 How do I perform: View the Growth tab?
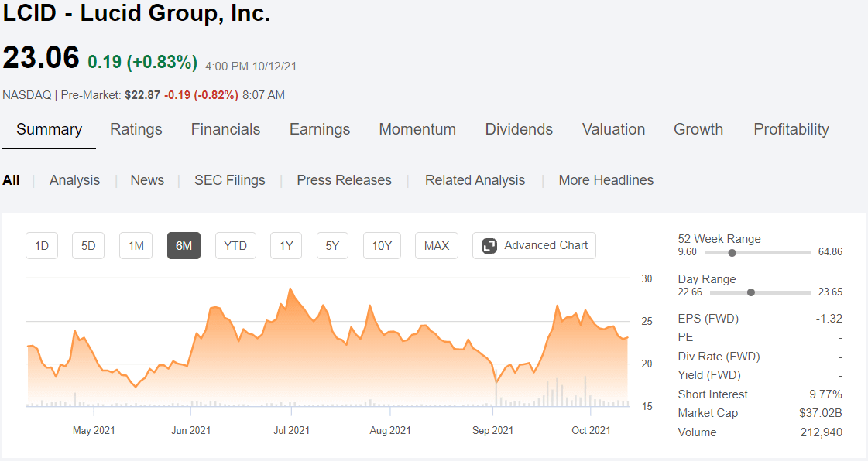click(698, 129)
